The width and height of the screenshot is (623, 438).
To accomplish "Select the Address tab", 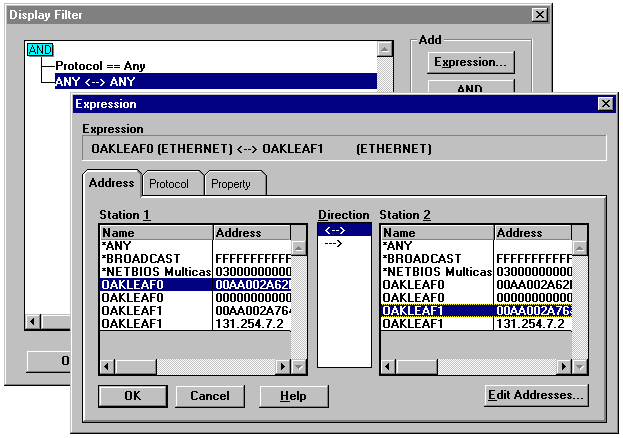I will point(111,184).
